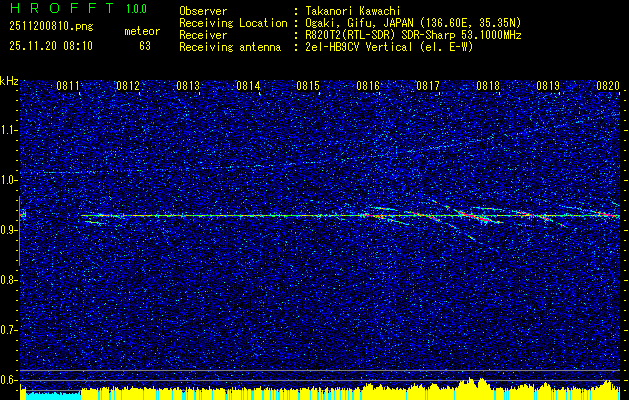Click the 'Receiver' field label

pos(203,35)
